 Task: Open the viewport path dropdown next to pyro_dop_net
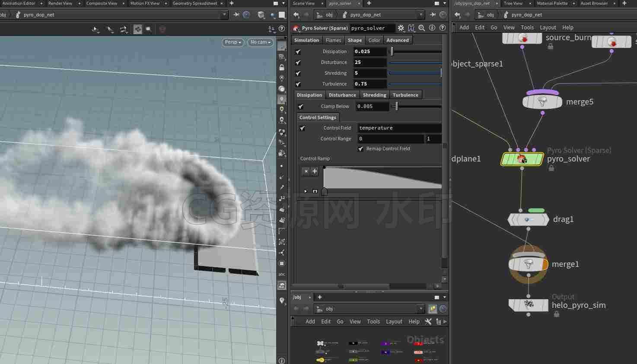pyautogui.click(x=224, y=15)
